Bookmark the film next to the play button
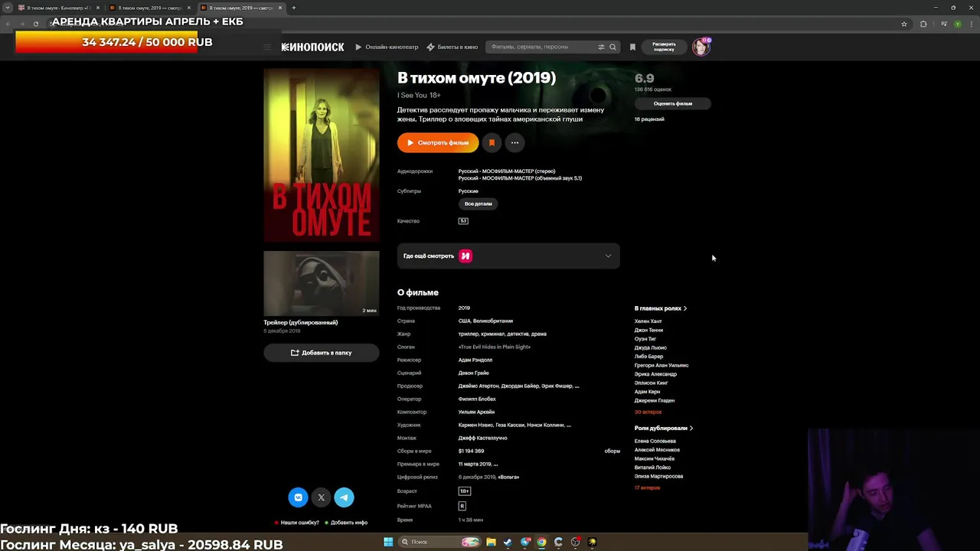Viewport: 980px width, 551px height. [492, 142]
